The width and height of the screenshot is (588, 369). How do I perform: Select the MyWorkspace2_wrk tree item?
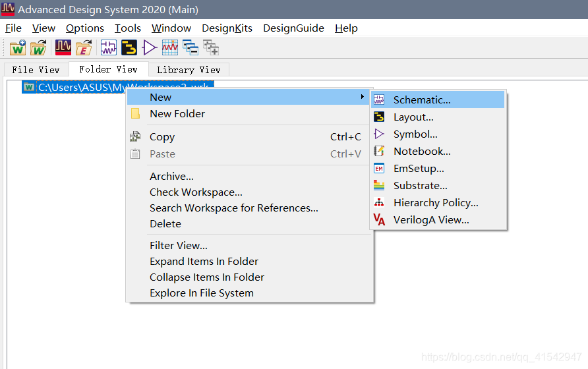118,87
